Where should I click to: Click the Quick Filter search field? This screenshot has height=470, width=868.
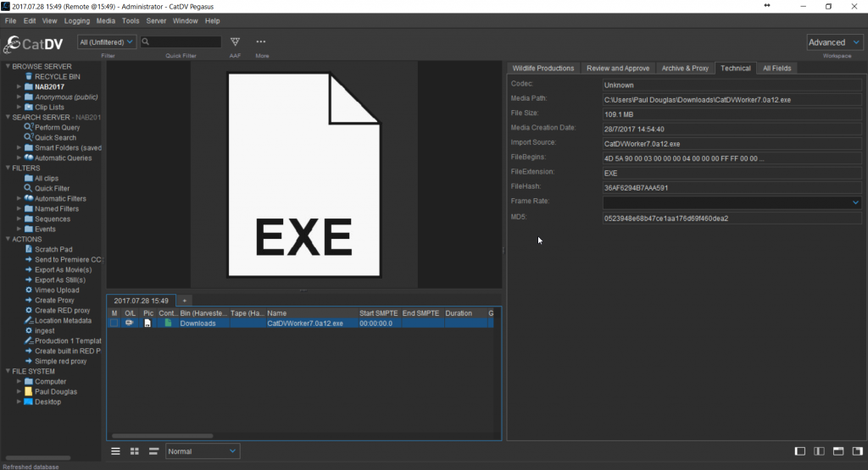181,42
